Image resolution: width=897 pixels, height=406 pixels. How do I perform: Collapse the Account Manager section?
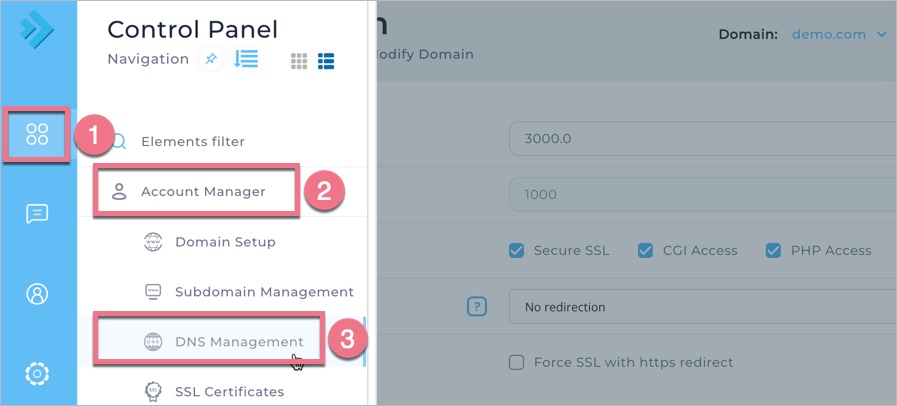pos(203,191)
